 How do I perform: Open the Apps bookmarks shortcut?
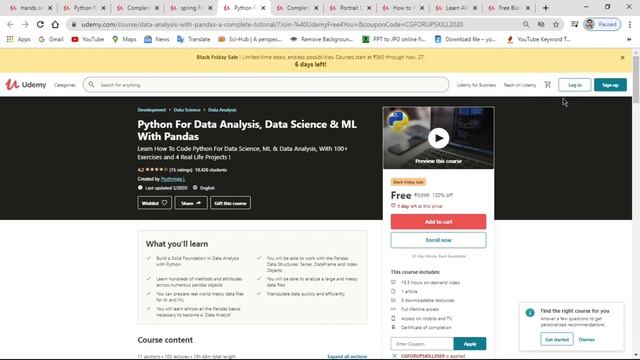coord(18,39)
